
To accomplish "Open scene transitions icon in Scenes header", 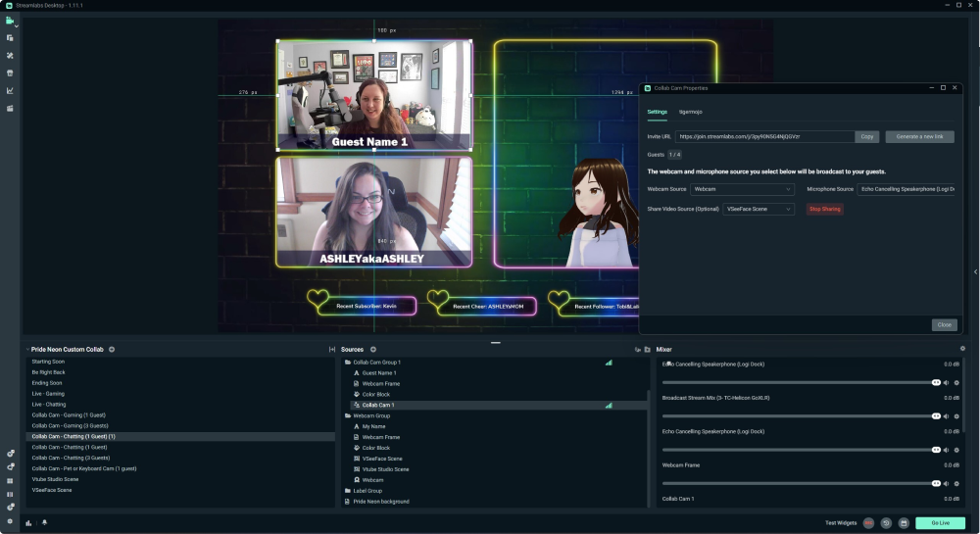I will [x=332, y=349].
